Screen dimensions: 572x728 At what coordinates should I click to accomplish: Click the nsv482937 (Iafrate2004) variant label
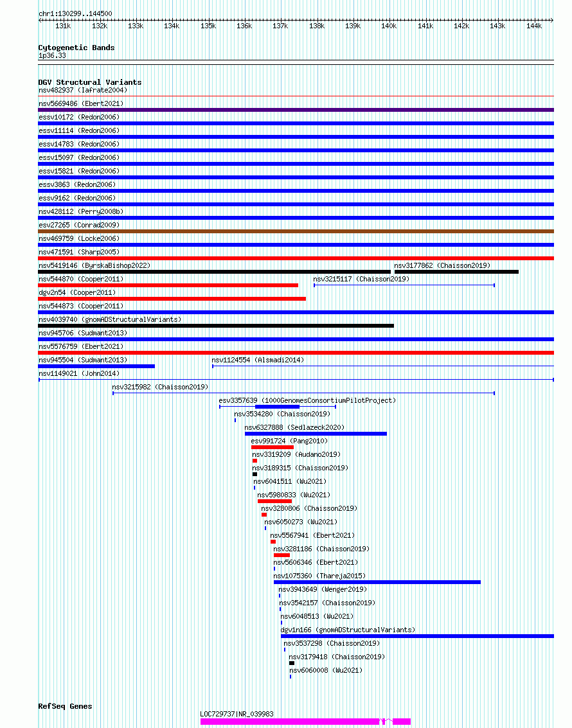coord(83,90)
